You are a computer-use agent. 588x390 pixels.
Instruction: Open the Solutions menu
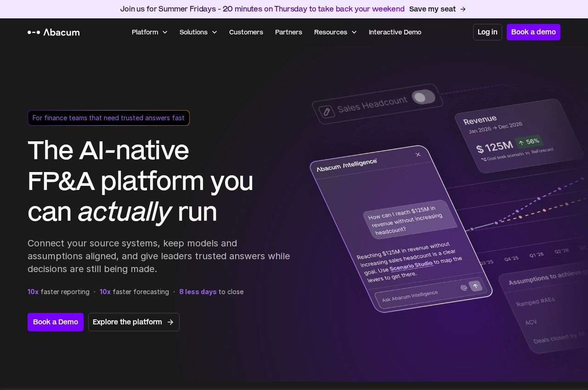(x=198, y=32)
